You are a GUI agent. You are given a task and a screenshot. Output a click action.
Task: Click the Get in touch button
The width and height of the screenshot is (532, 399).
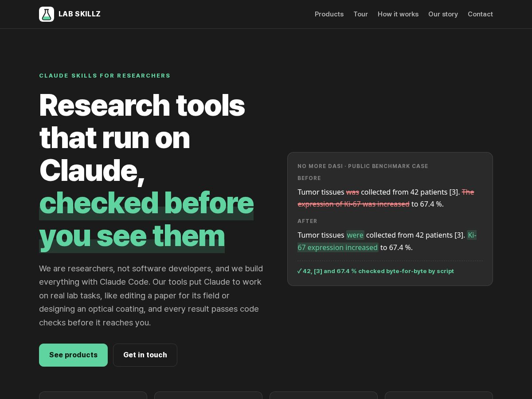click(145, 355)
